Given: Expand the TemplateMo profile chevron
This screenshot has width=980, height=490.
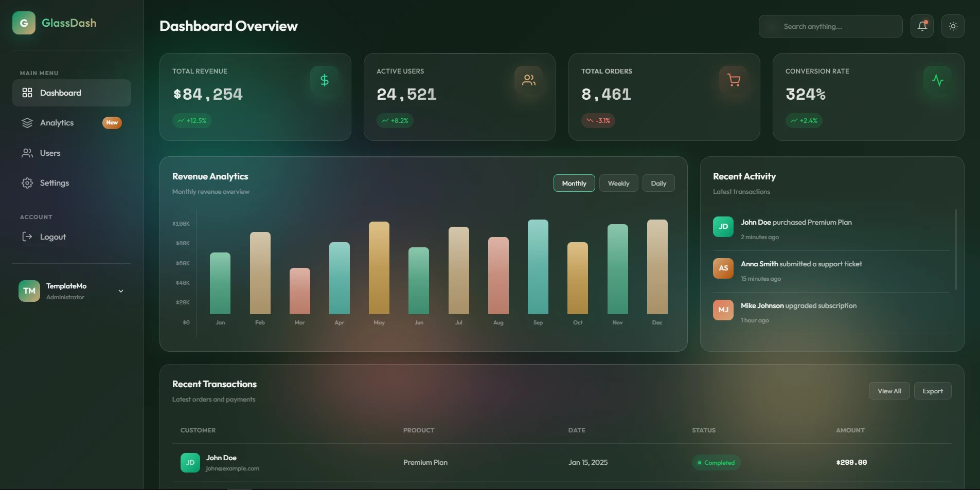Looking at the screenshot, I should pos(121,291).
